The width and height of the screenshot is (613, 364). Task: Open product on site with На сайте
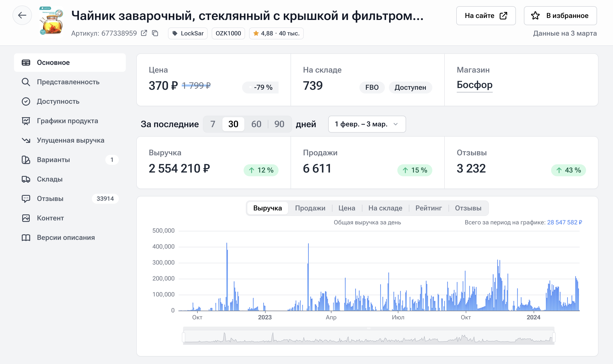click(x=486, y=16)
